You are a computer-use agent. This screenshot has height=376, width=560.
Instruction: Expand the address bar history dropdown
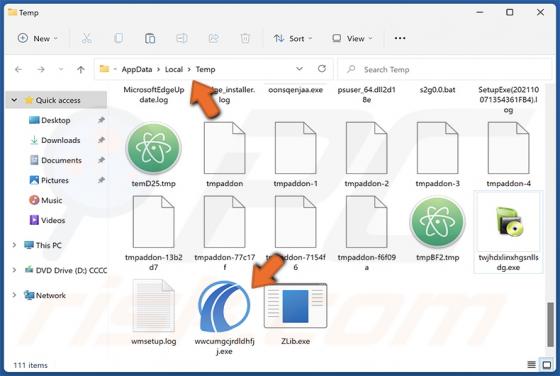tap(299, 69)
